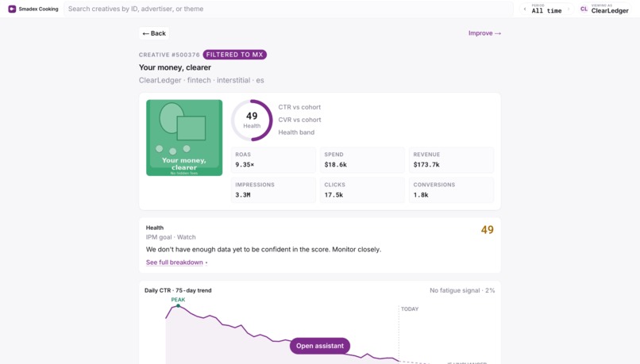Select the CVR vs cohort label

coord(299,120)
